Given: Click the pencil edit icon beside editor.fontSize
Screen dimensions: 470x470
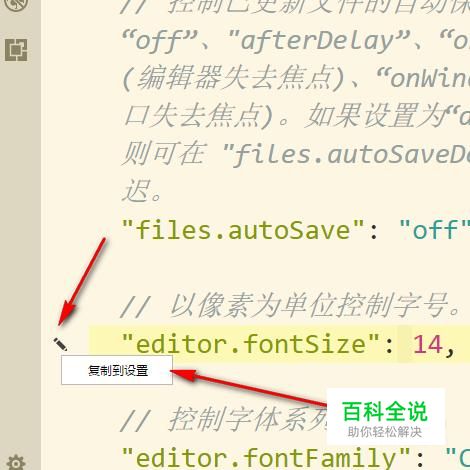Looking at the screenshot, I should click(x=60, y=344).
